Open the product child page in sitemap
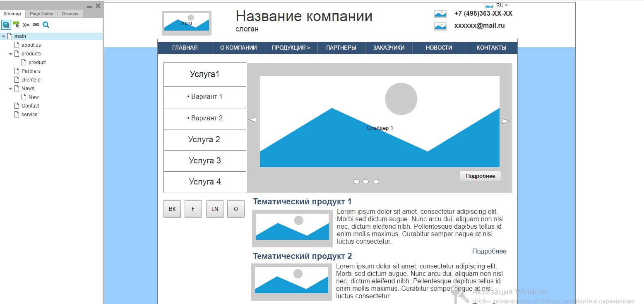Screen dimensions: 644x304 37,62
